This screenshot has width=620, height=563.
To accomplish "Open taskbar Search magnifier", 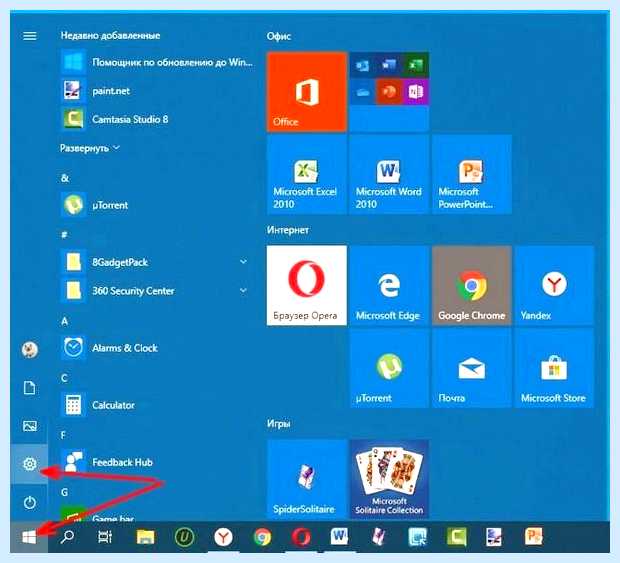I will (67, 537).
